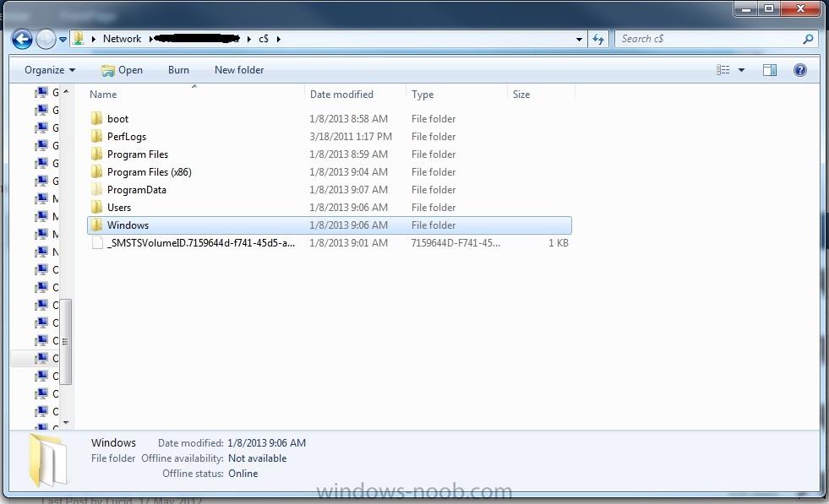Go back with the Back arrow button
This screenshot has width=829, height=504.
click(x=22, y=39)
